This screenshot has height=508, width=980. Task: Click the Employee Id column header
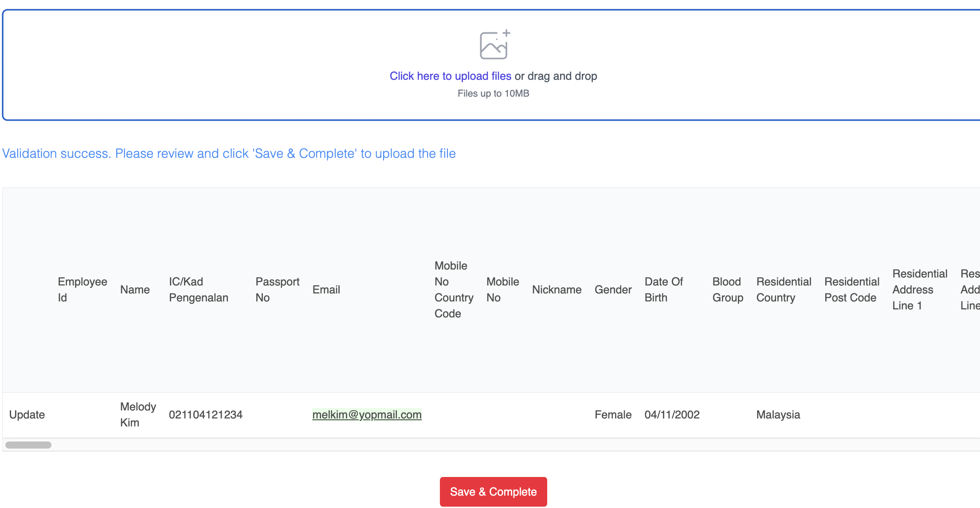tap(82, 289)
